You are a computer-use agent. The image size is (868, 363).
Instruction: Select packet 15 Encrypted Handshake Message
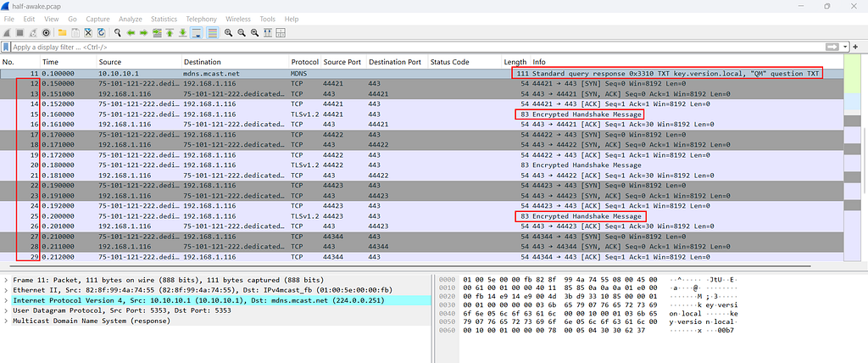[420, 114]
